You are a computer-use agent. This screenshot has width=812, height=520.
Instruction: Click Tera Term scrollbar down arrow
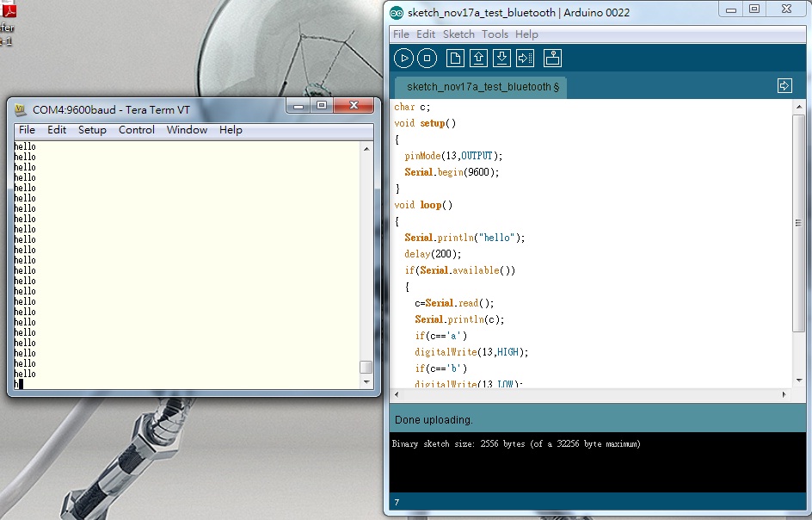(x=366, y=382)
